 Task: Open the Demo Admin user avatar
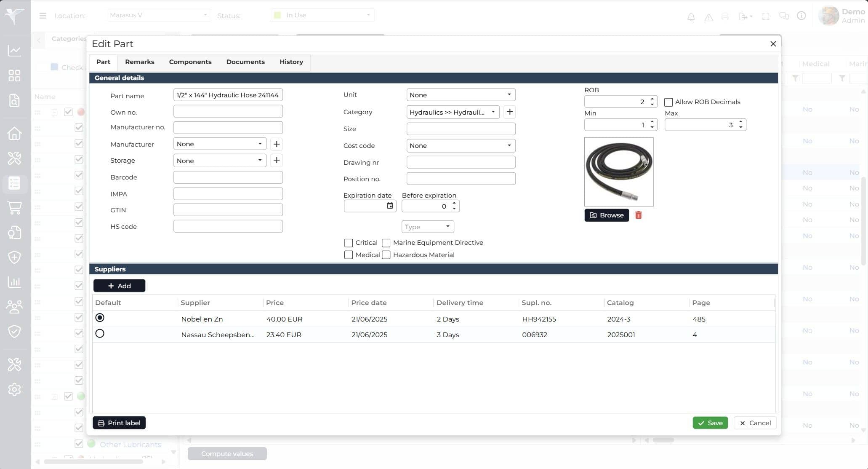pyautogui.click(x=828, y=16)
